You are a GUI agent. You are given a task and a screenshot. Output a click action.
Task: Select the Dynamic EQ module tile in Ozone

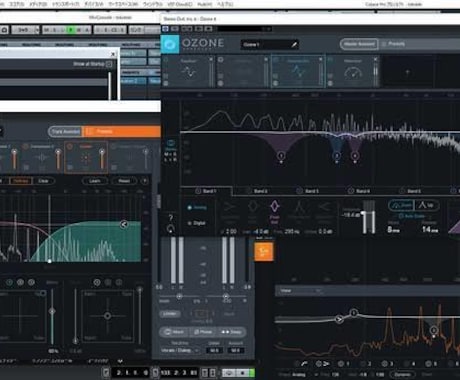[x=298, y=71]
